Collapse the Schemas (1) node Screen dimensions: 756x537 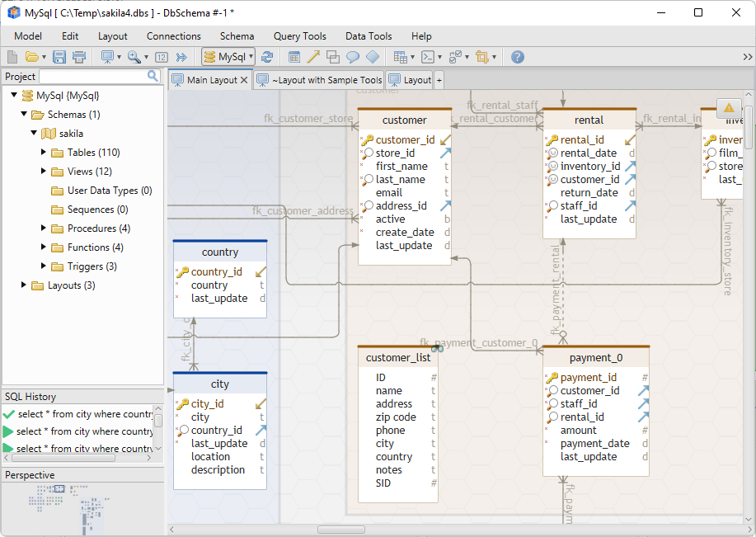point(24,114)
